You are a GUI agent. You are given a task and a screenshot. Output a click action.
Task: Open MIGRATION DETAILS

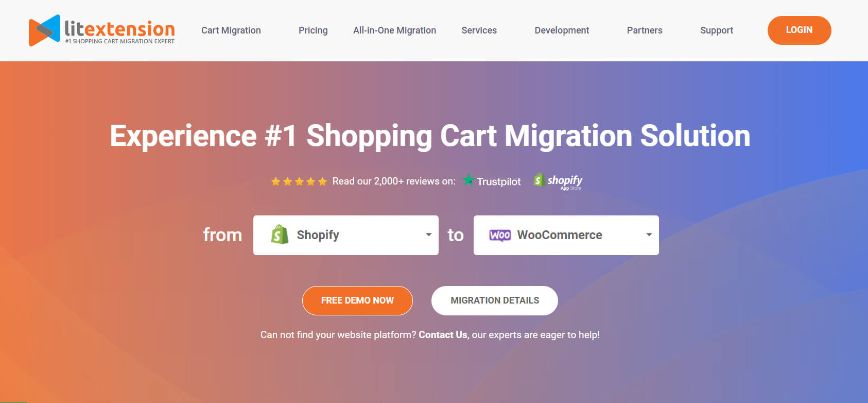(495, 300)
